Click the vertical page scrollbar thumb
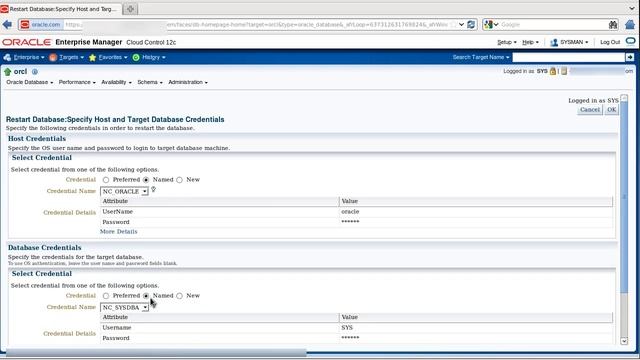The height and width of the screenshot is (360, 640). coord(624,196)
